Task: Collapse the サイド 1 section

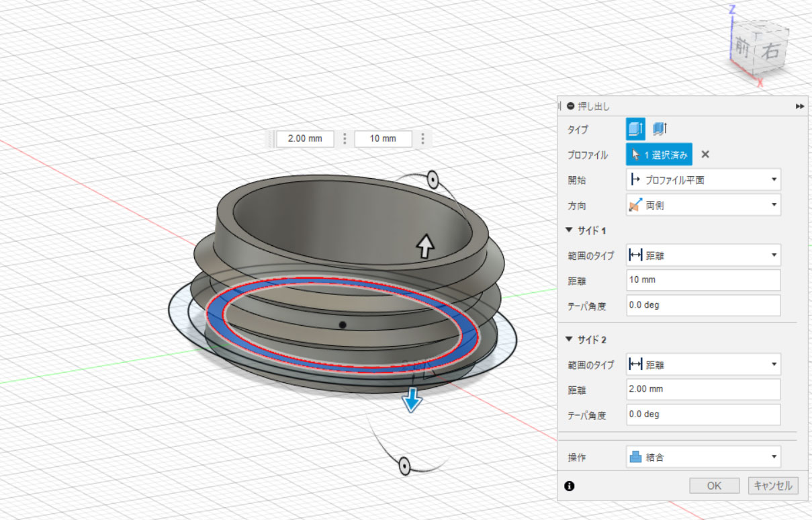Action: point(570,230)
